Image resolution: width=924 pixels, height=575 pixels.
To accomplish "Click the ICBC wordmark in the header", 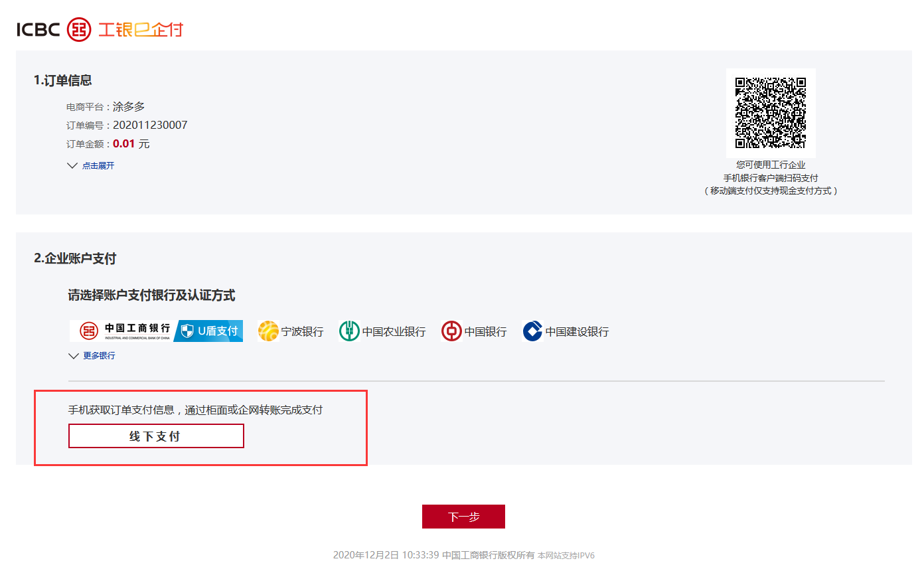I will pyautogui.click(x=38, y=30).
